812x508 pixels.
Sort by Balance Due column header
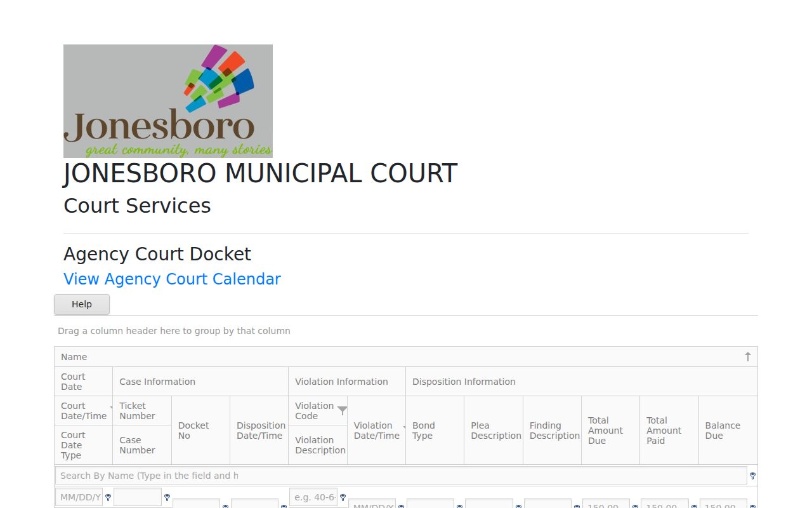point(728,431)
